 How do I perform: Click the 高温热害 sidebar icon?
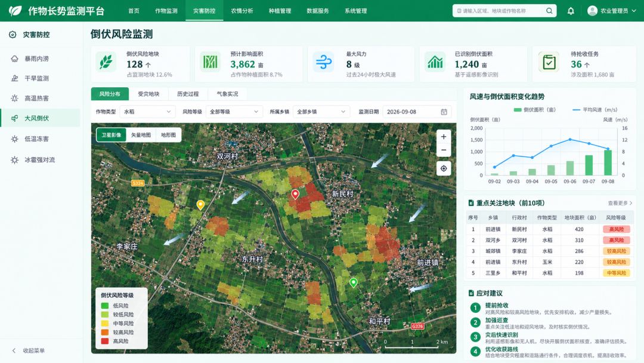pyautogui.click(x=15, y=99)
